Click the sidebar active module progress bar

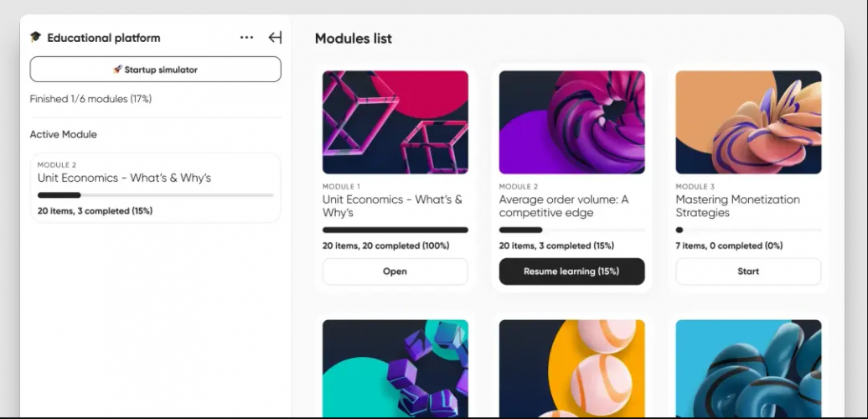(x=155, y=195)
